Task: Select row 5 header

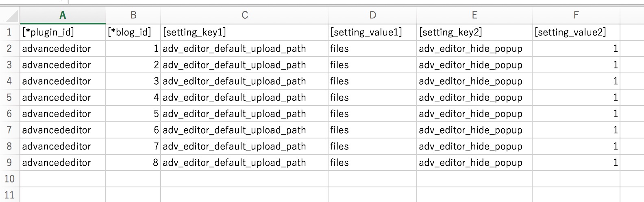Action: coord(10,97)
